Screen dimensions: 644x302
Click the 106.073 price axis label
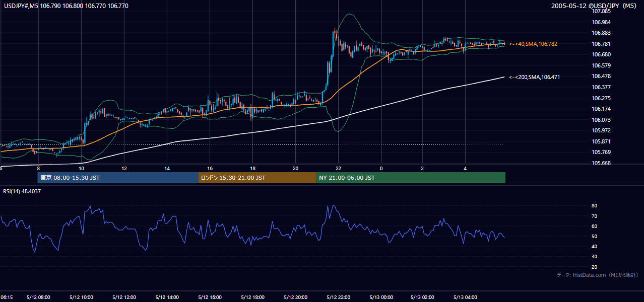pyautogui.click(x=601, y=120)
